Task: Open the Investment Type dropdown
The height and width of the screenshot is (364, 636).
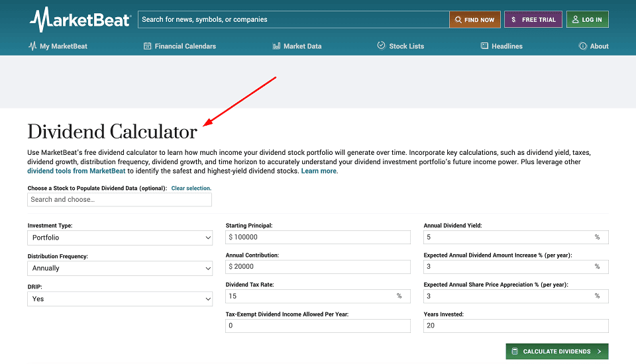Action: coord(120,238)
